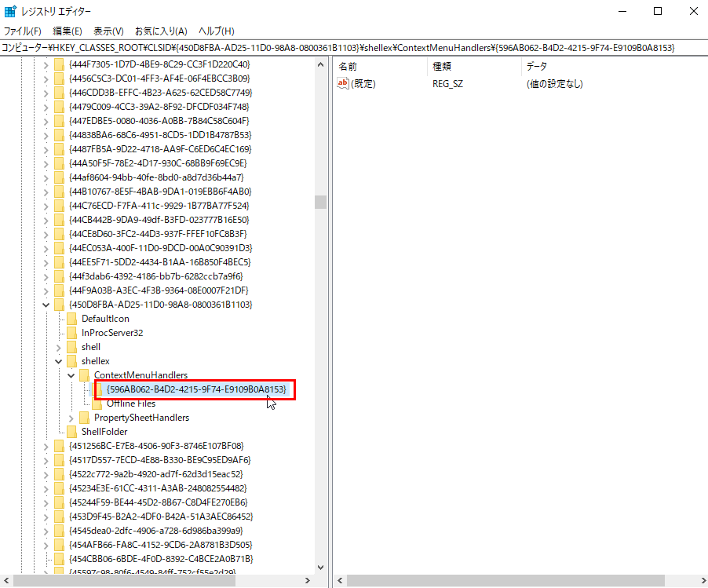This screenshot has height=588, width=708.
Task: Click the folder icon of PropertySheetHandlers key
Action: click(x=84, y=418)
